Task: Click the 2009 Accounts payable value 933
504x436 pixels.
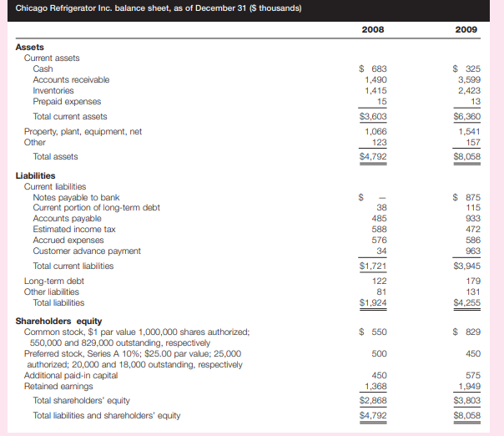Action: [x=473, y=219]
